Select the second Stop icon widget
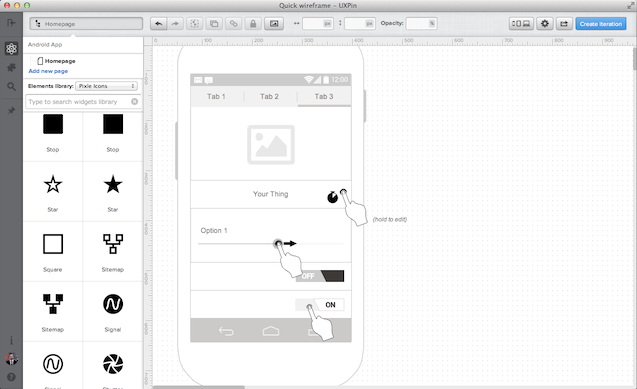 113,132
